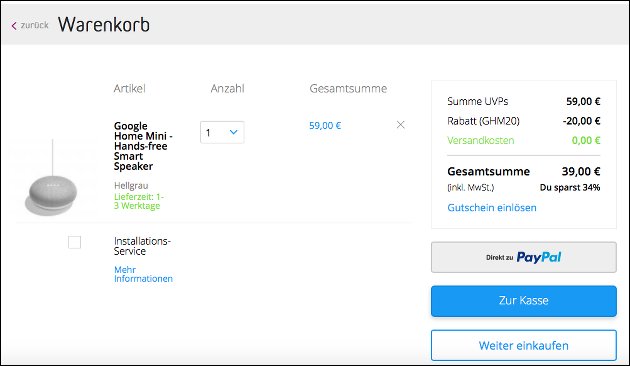Open the Anzahl quantity dropdown
Image resolution: width=630 pixels, height=366 pixels.
click(x=222, y=132)
